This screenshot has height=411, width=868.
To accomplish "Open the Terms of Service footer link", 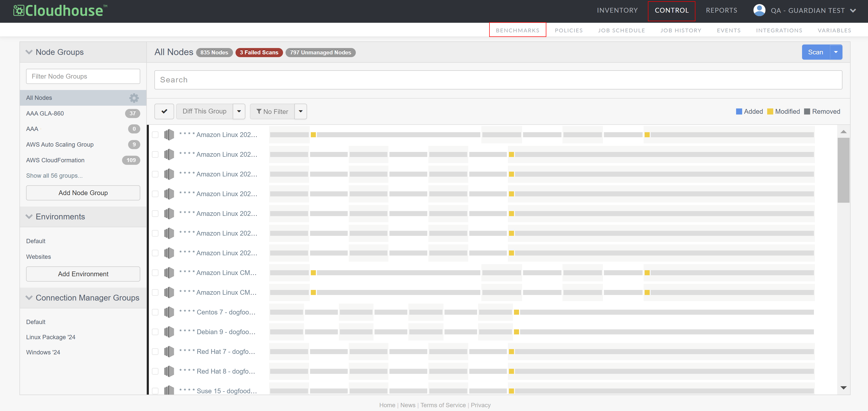I will pyautogui.click(x=443, y=405).
